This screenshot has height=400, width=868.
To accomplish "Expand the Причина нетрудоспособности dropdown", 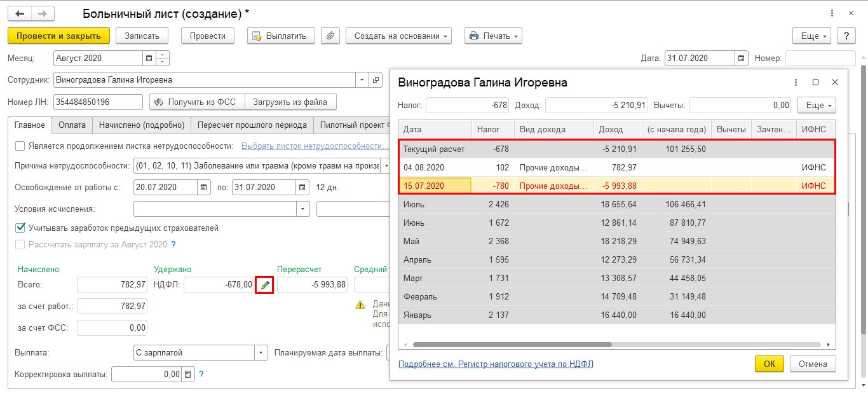I will (385, 166).
